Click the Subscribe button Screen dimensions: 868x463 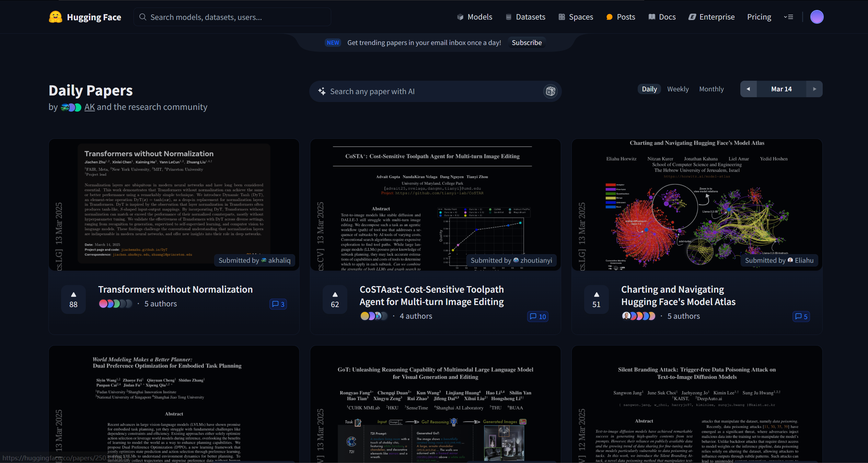(x=526, y=43)
